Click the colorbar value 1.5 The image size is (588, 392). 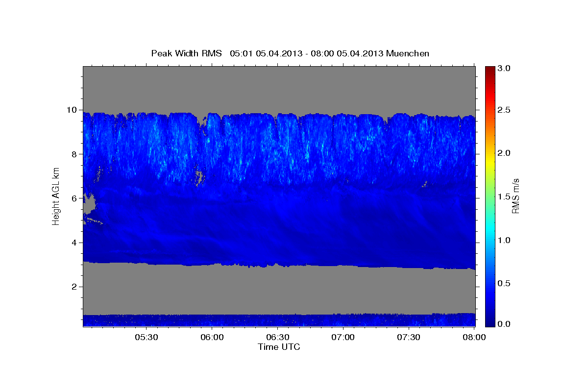point(504,196)
